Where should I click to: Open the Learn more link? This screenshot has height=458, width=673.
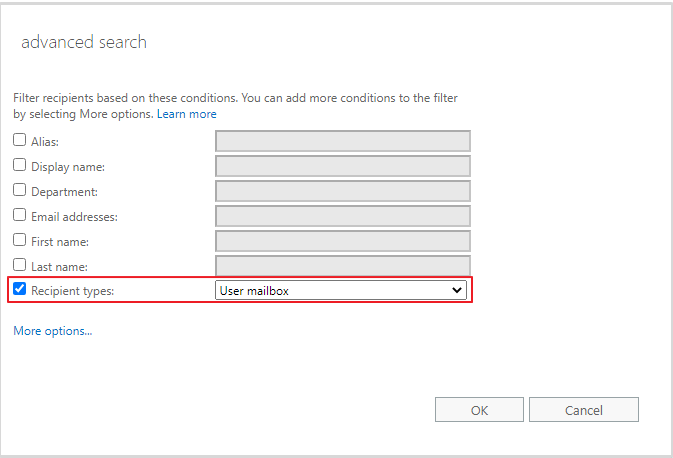pos(187,114)
